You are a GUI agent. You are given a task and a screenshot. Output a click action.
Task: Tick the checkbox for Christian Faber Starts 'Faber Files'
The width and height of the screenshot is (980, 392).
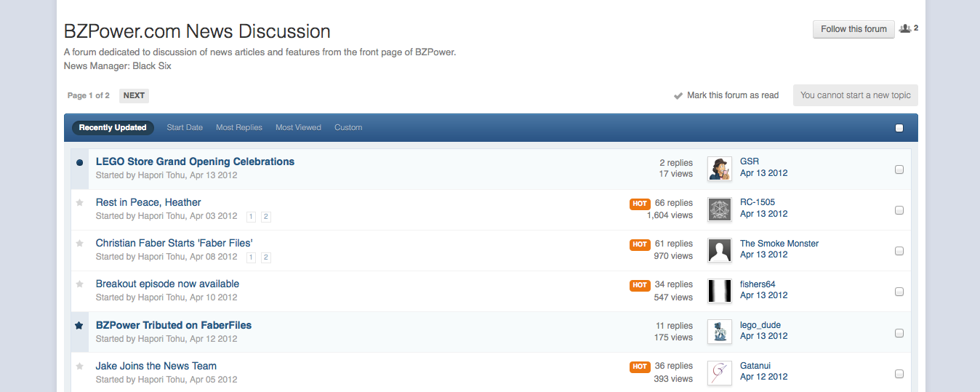pos(899,251)
